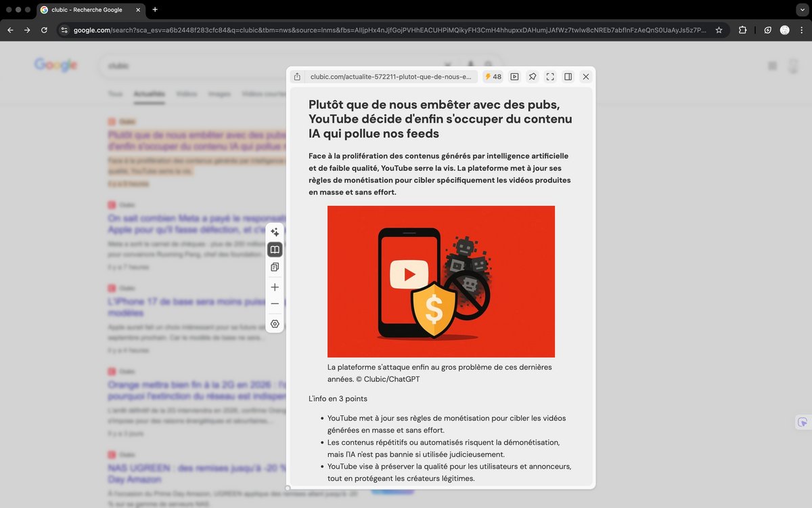The width and height of the screenshot is (812, 508).
Task: Select the 'clubic - Recherche Google' tab
Action: [91, 10]
